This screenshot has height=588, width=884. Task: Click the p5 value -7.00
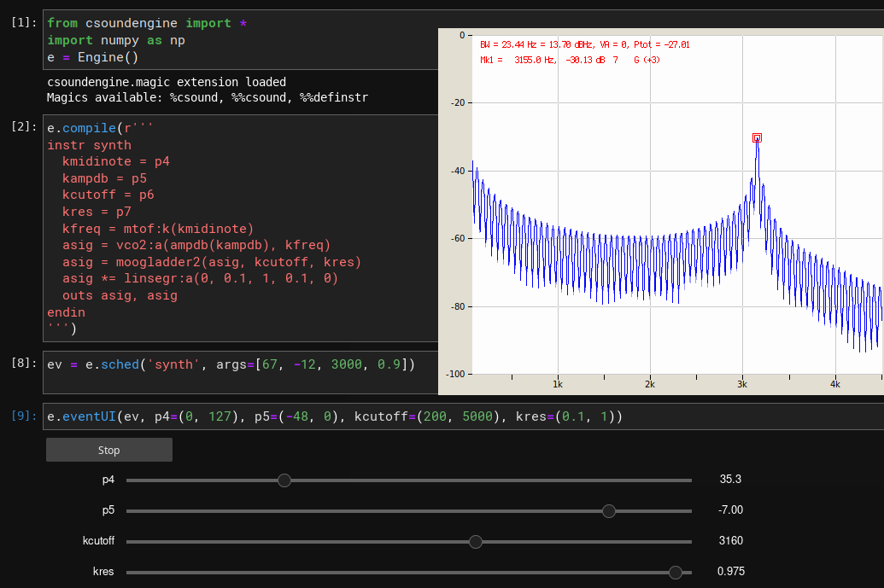tap(730, 509)
